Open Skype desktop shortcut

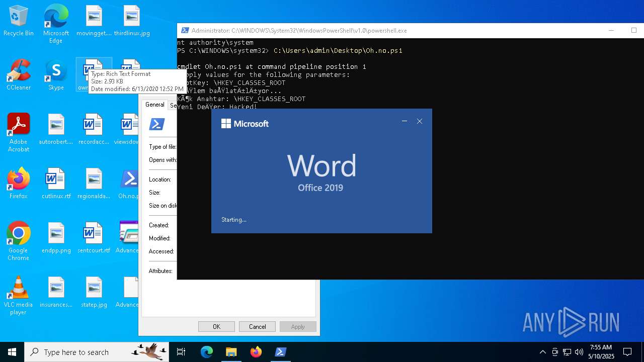tap(56, 75)
